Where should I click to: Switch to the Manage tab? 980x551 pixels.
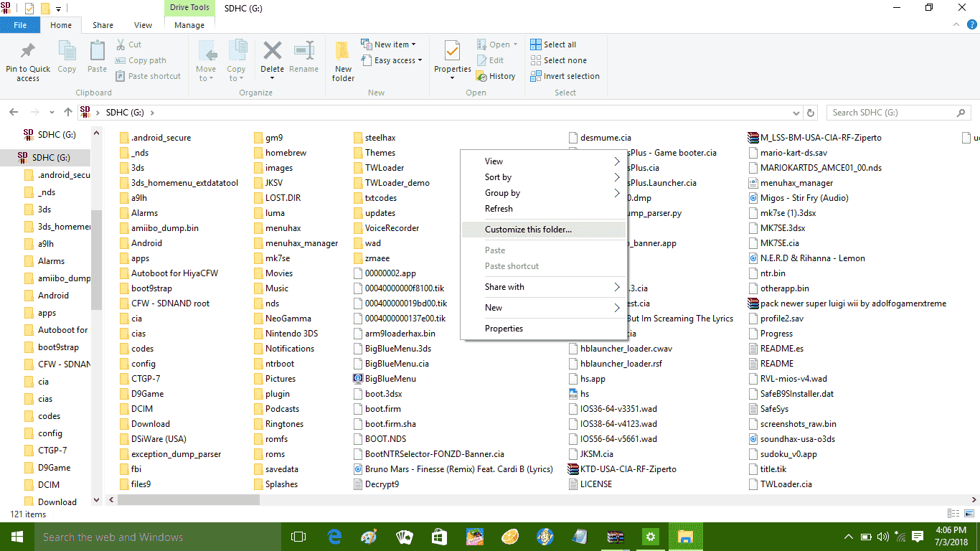[x=189, y=25]
